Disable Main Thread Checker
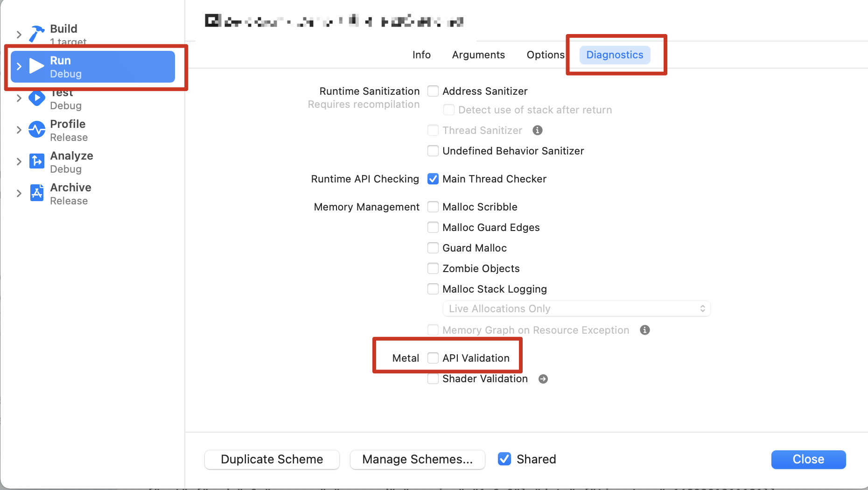This screenshot has height=490, width=868. 433,179
